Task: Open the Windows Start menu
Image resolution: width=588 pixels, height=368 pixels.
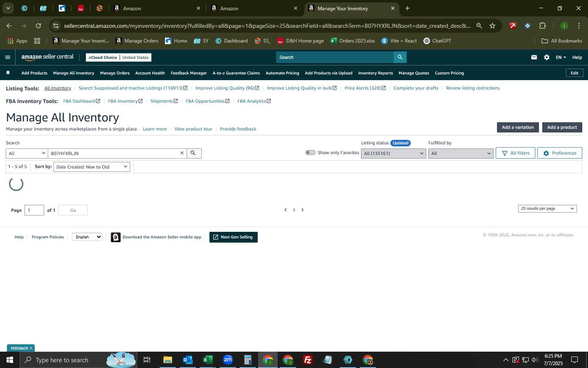Action: (10, 360)
